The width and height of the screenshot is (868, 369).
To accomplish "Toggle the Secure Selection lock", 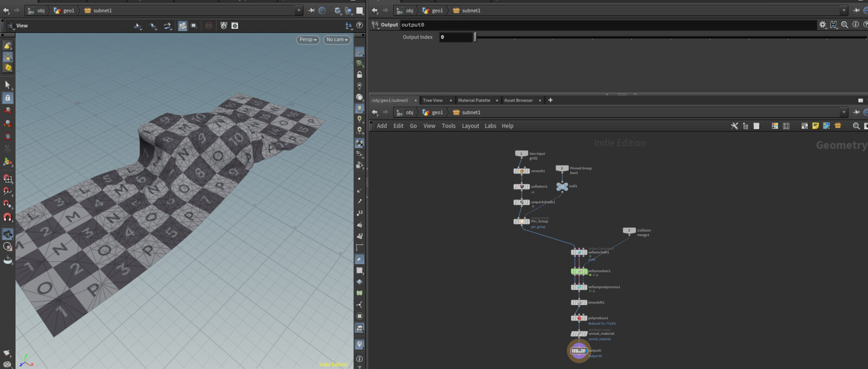I will click(8, 98).
